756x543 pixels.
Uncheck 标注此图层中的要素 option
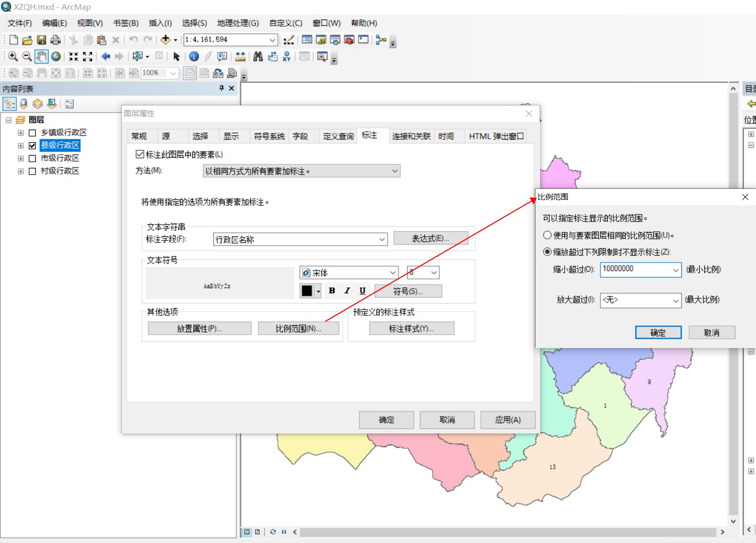click(x=140, y=154)
